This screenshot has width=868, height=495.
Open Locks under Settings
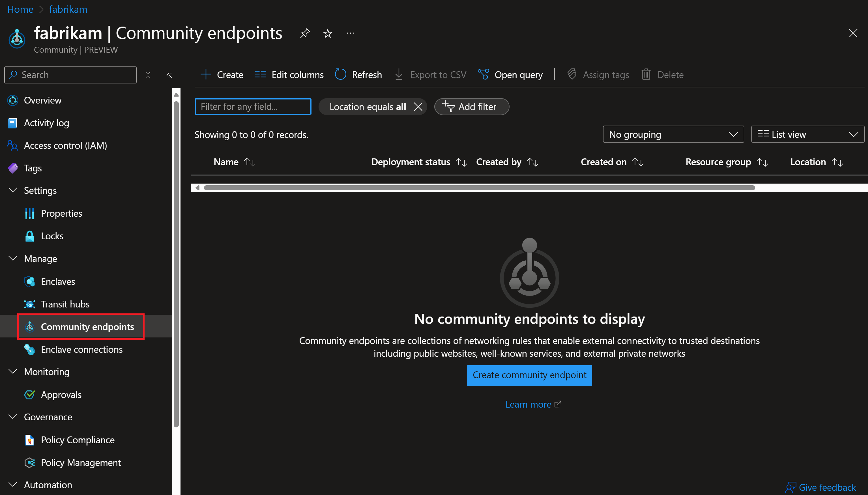pyautogui.click(x=52, y=236)
